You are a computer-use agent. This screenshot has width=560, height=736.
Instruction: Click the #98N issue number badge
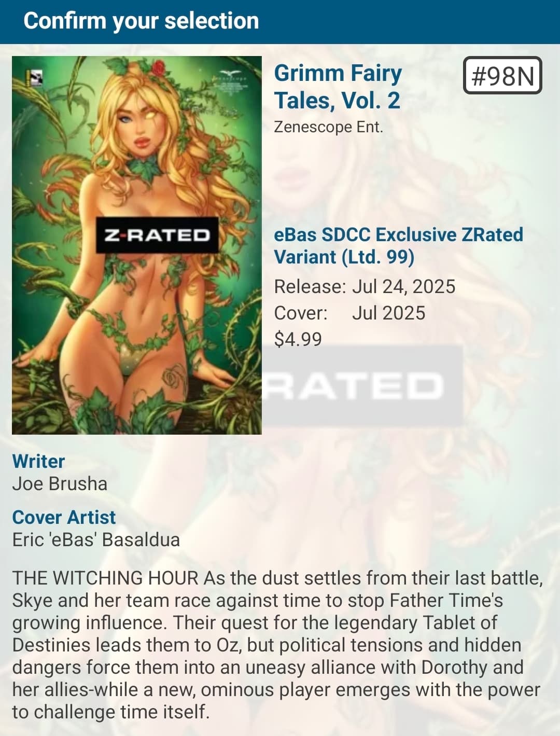pyautogui.click(x=502, y=76)
